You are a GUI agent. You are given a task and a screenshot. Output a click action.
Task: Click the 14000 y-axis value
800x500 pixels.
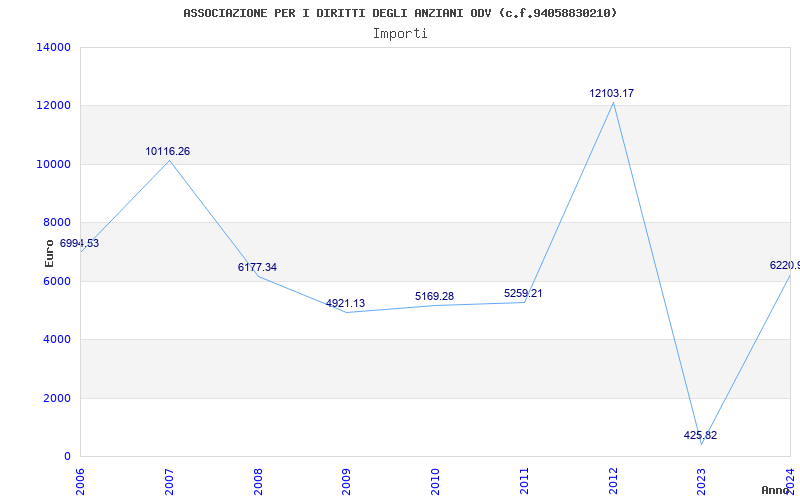[x=53, y=47]
